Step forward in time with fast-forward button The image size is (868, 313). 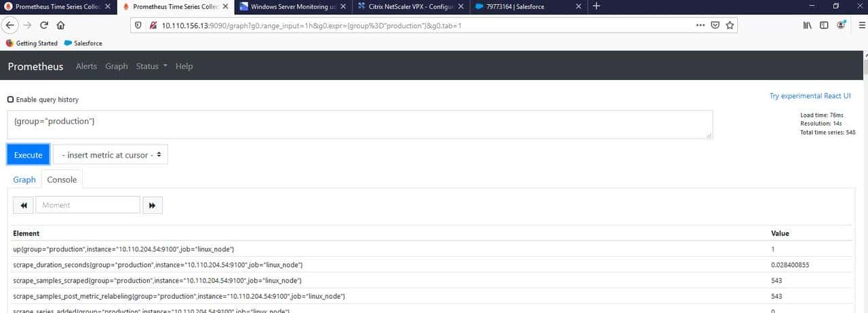(152, 205)
